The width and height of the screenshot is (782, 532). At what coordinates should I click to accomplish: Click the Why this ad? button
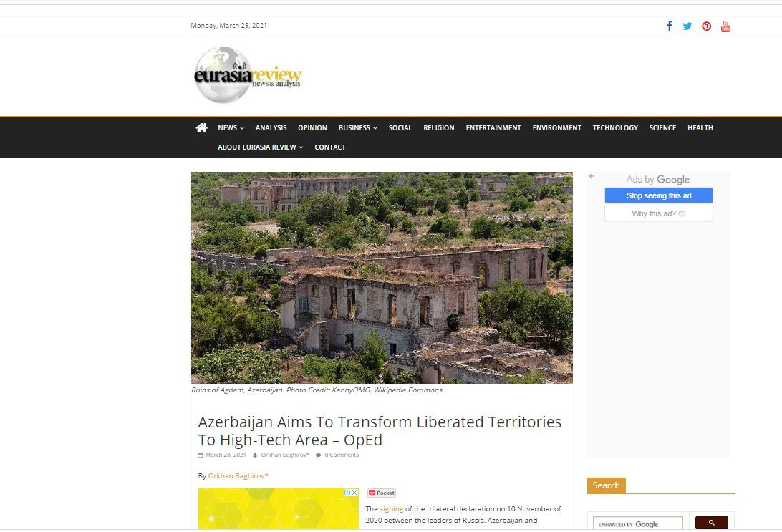[658, 213]
